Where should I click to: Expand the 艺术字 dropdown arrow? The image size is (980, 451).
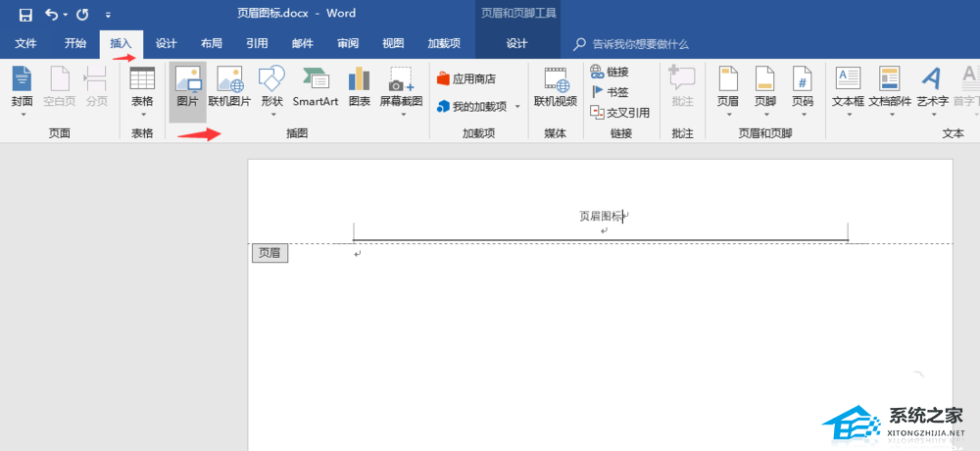tap(933, 115)
